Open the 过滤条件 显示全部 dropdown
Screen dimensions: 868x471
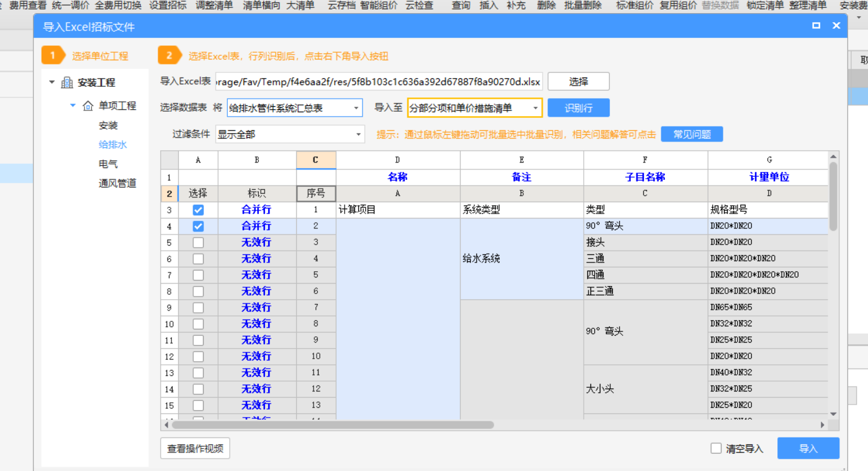click(290, 134)
